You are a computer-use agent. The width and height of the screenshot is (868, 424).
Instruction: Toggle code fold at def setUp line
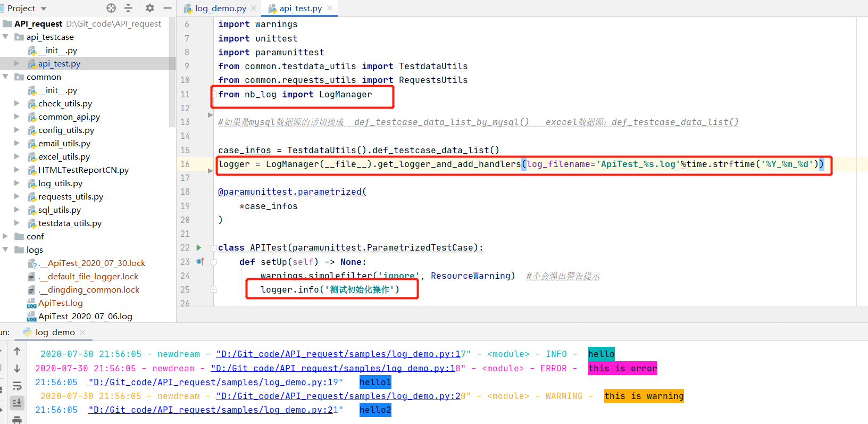(x=213, y=262)
